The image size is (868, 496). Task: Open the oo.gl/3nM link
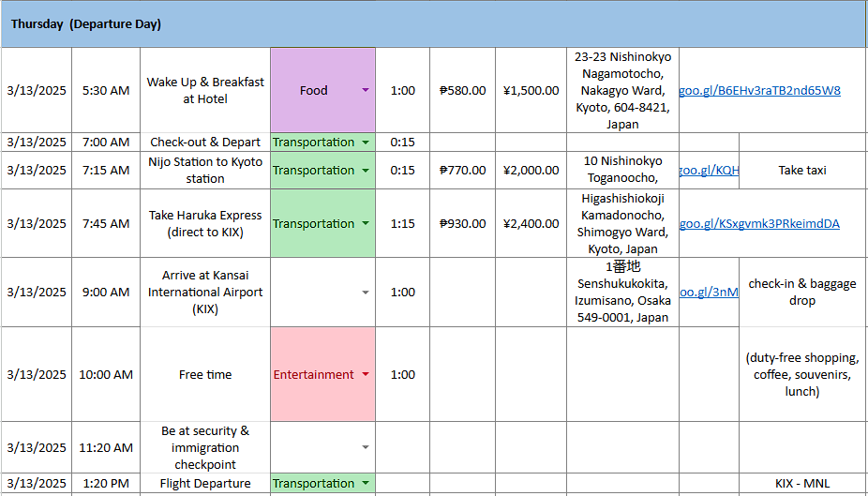click(x=710, y=293)
